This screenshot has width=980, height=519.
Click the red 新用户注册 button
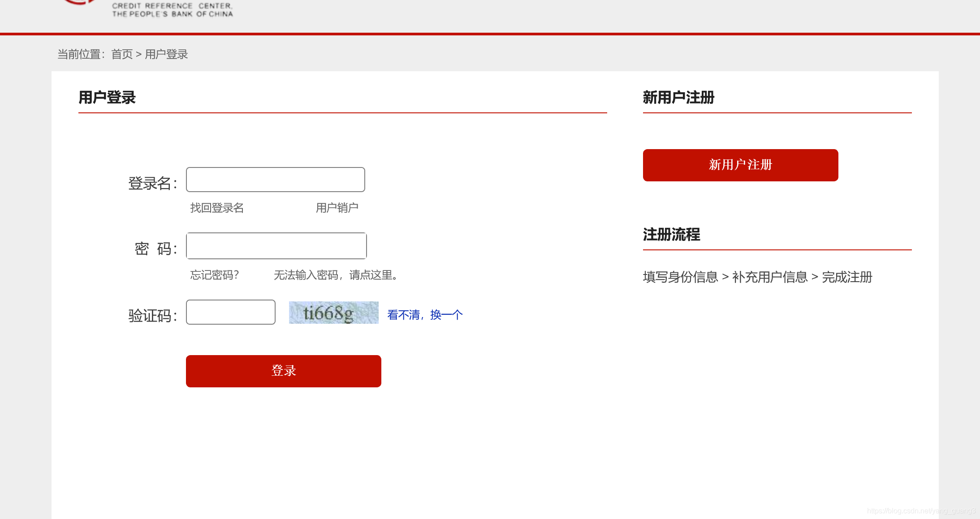pyautogui.click(x=740, y=165)
